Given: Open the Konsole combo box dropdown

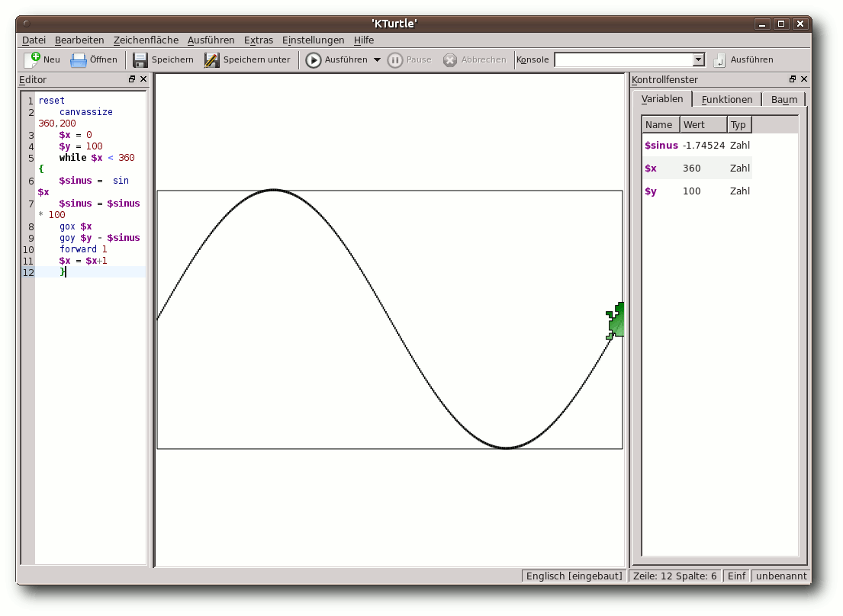Looking at the screenshot, I should pyautogui.click(x=698, y=59).
